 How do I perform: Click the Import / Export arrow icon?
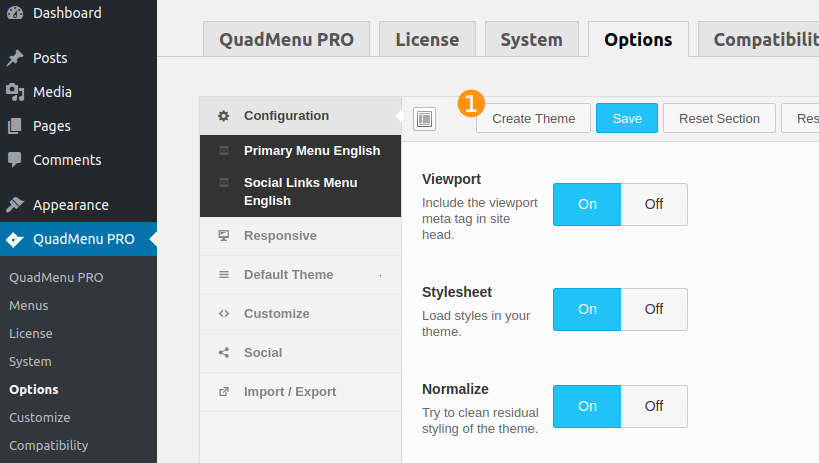click(224, 391)
